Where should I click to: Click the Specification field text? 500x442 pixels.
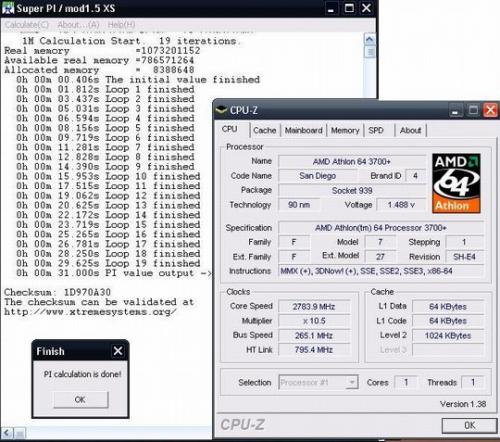[x=381, y=228]
